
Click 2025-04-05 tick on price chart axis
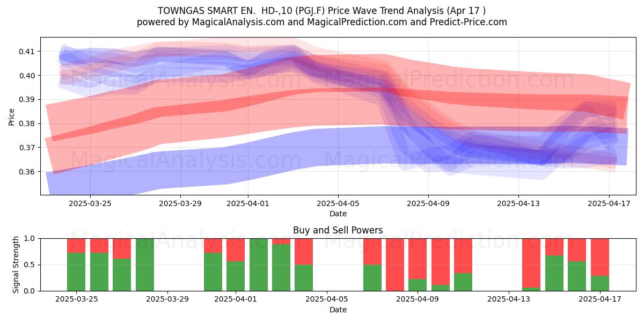[x=338, y=203]
